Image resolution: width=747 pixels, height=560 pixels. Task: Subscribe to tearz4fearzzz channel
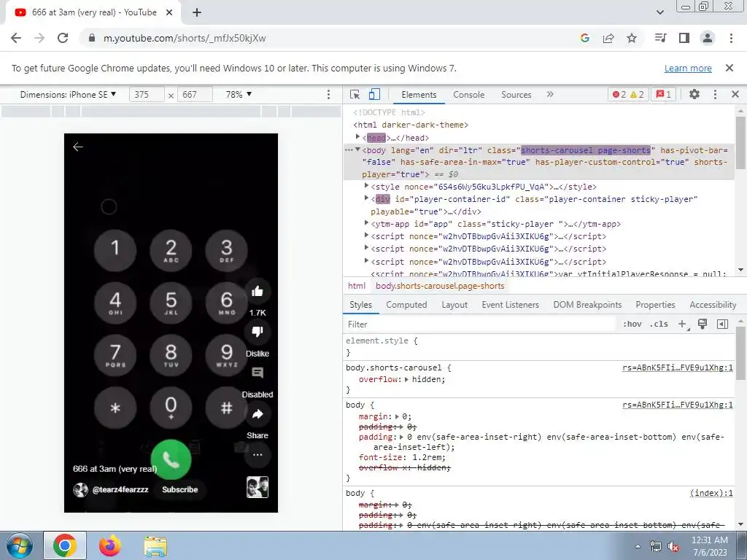[179, 489]
